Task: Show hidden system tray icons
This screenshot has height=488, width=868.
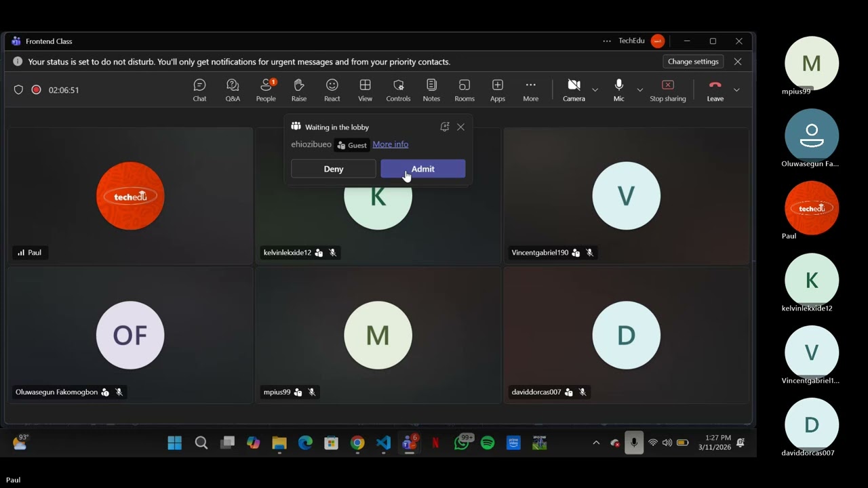Action: (596, 443)
